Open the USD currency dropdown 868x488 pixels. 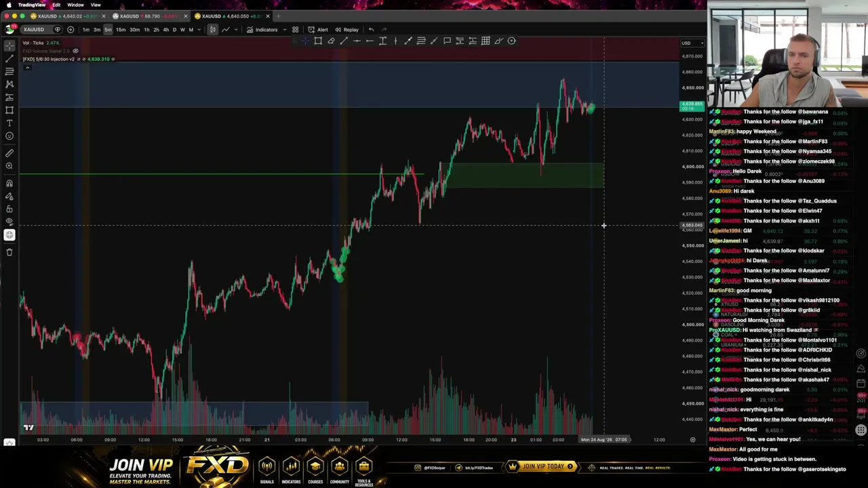(x=692, y=43)
